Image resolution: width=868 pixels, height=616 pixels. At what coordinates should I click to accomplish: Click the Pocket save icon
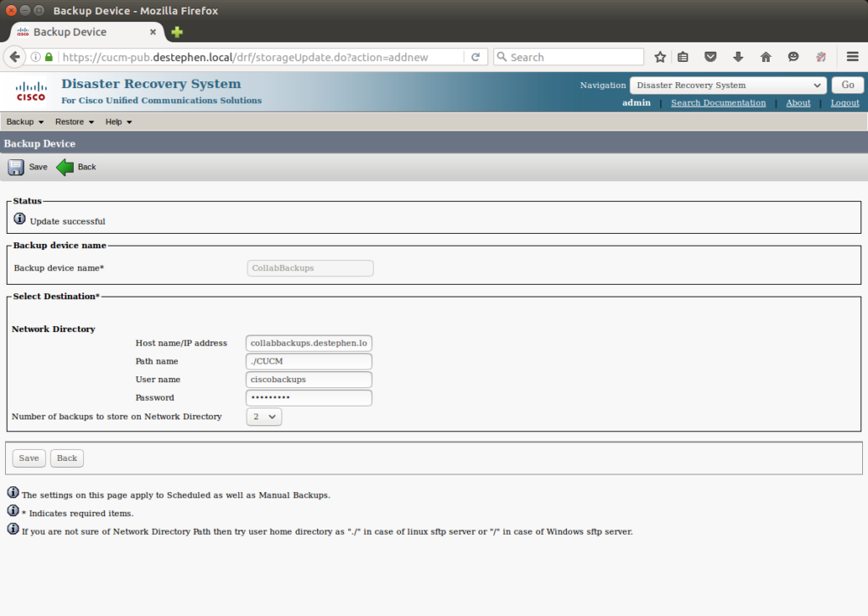click(x=711, y=57)
